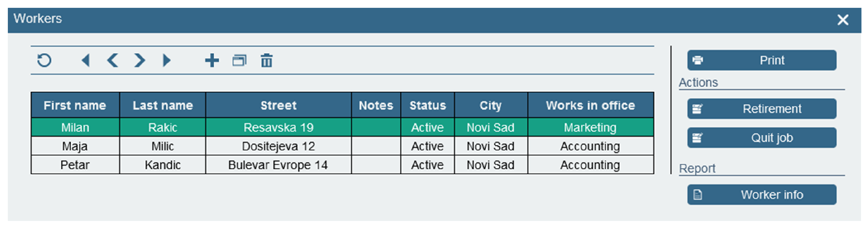
Task: Open the selected record window icon
Action: (x=239, y=61)
